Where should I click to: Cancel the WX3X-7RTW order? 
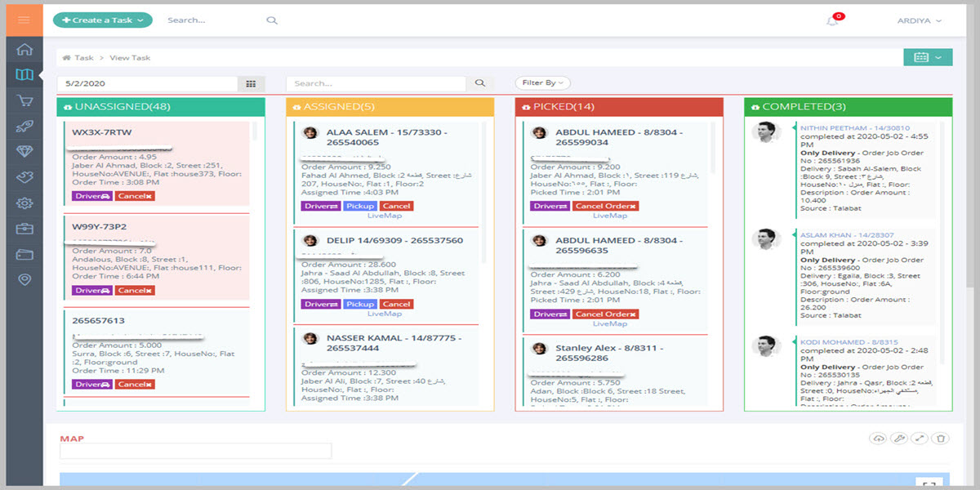(135, 196)
